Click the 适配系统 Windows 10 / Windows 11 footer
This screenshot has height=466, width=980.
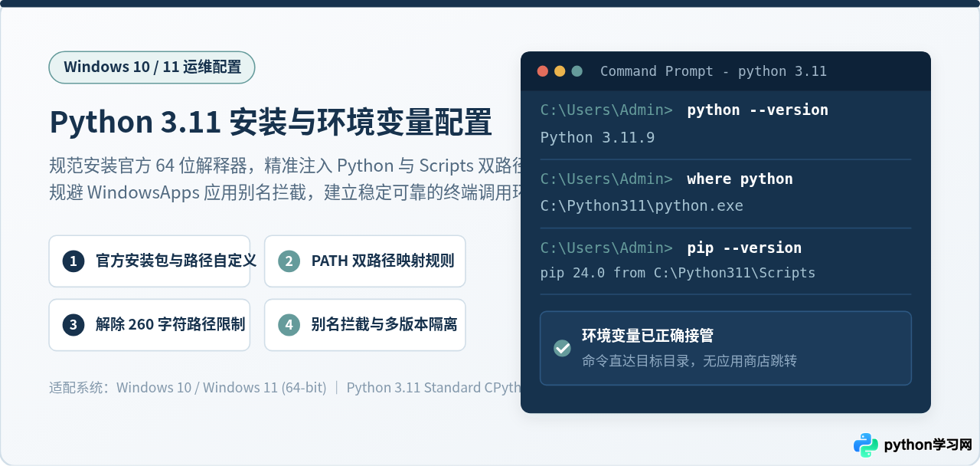pyautogui.click(x=188, y=388)
